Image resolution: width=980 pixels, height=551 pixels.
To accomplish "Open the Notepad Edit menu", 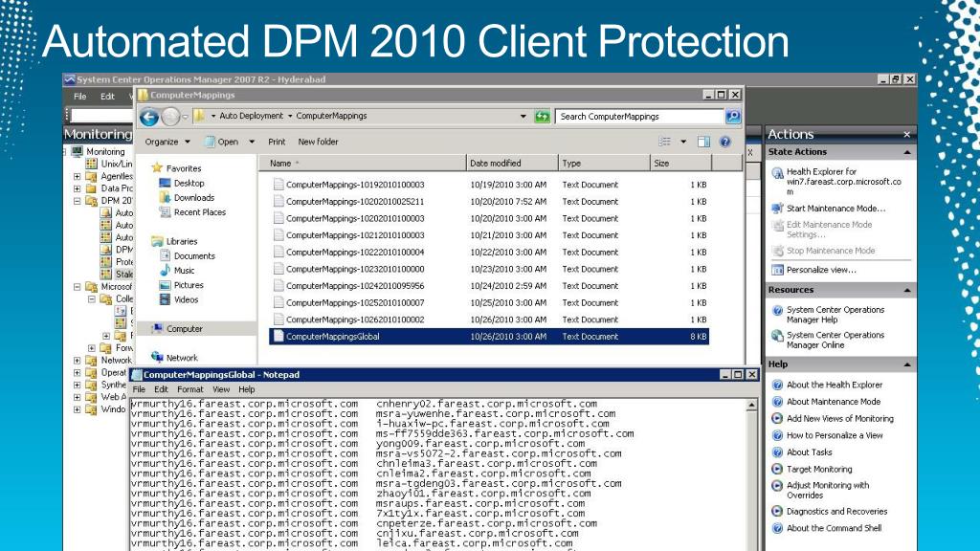I will tap(161, 389).
